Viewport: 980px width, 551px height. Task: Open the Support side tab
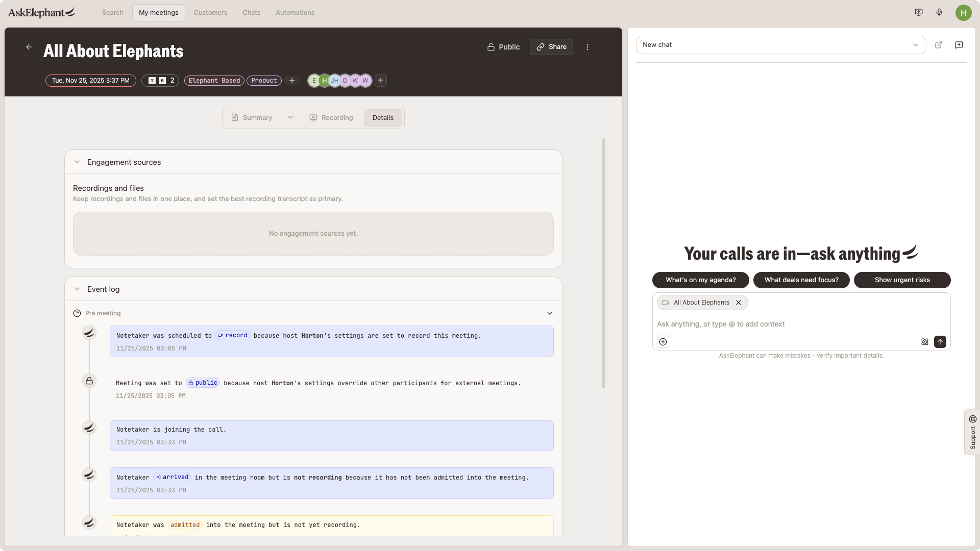(x=972, y=432)
